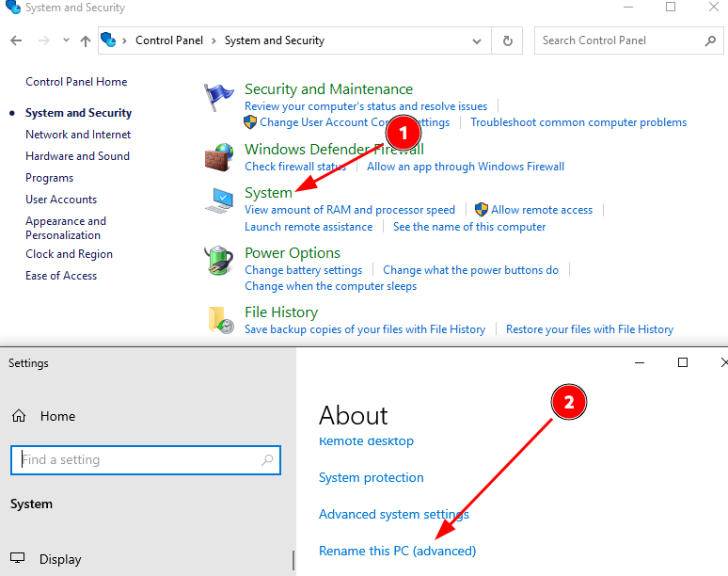This screenshot has height=576, width=728.
Task: Click the Display monitor icon in Settings
Action: [x=18, y=558]
